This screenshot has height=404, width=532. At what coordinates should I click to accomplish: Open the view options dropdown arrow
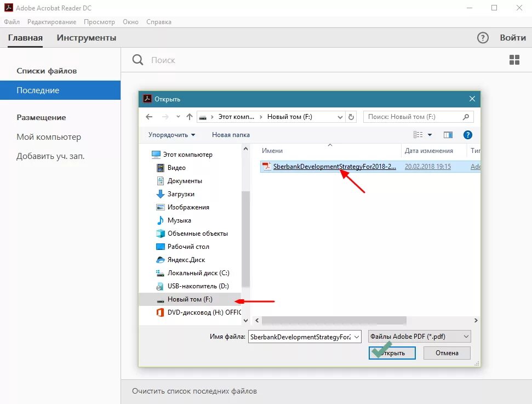click(x=430, y=135)
